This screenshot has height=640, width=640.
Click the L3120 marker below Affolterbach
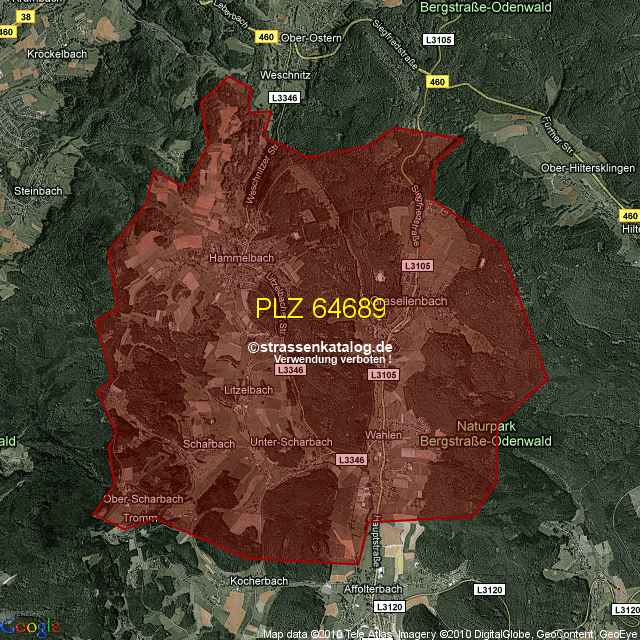coord(388,606)
